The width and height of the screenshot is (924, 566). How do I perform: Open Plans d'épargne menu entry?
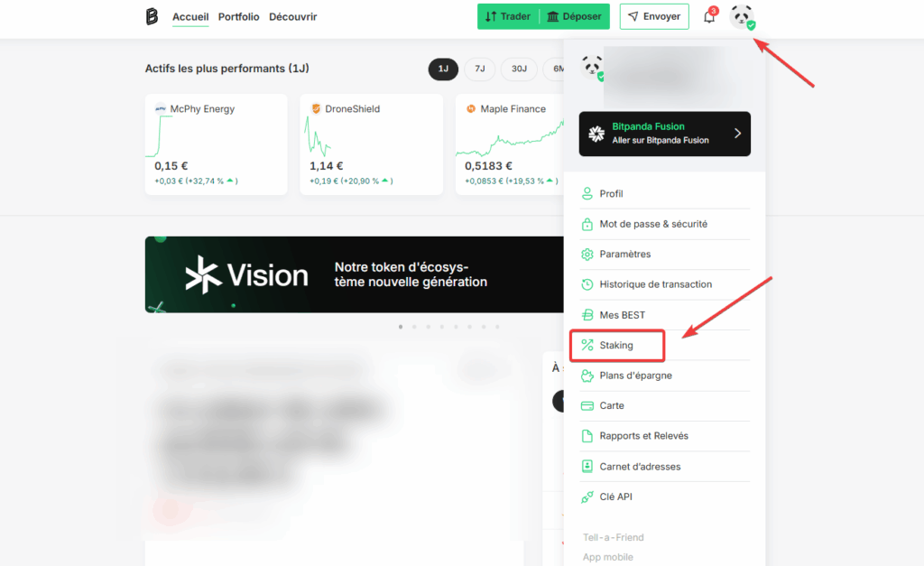(665, 376)
